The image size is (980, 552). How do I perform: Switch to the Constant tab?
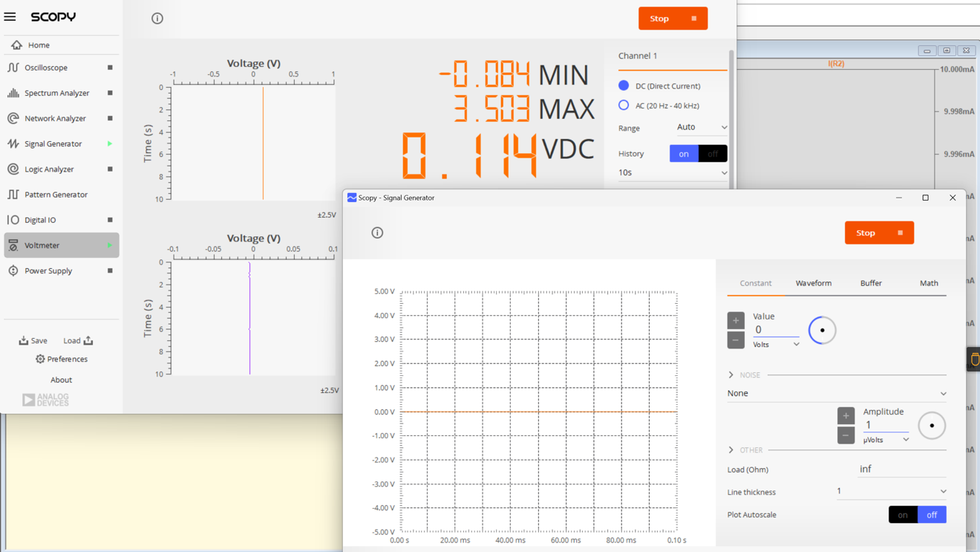pos(756,283)
